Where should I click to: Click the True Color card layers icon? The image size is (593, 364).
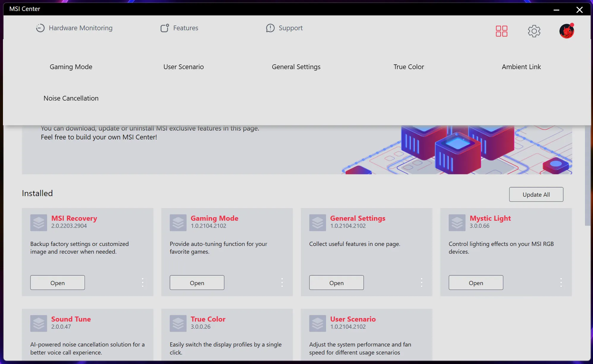pyautogui.click(x=178, y=323)
